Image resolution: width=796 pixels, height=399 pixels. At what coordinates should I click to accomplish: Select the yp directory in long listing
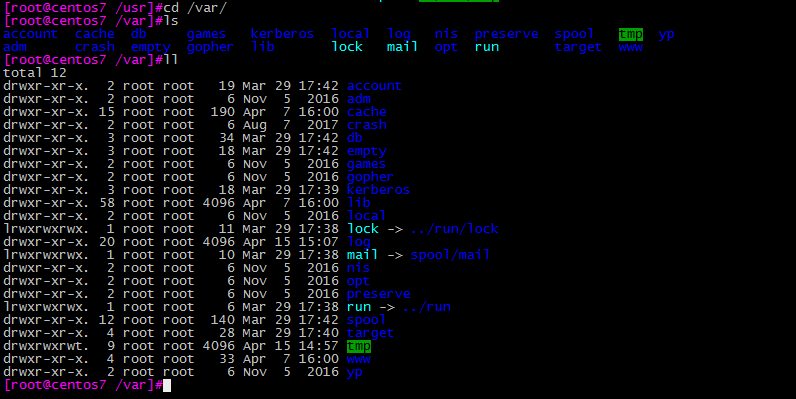pyautogui.click(x=355, y=372)
